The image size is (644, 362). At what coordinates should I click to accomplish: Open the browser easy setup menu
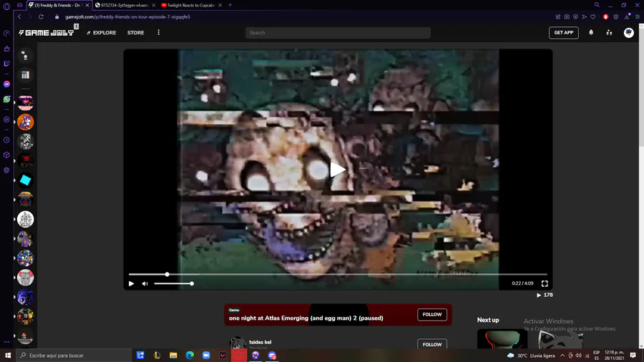click(x=638, y=17)
